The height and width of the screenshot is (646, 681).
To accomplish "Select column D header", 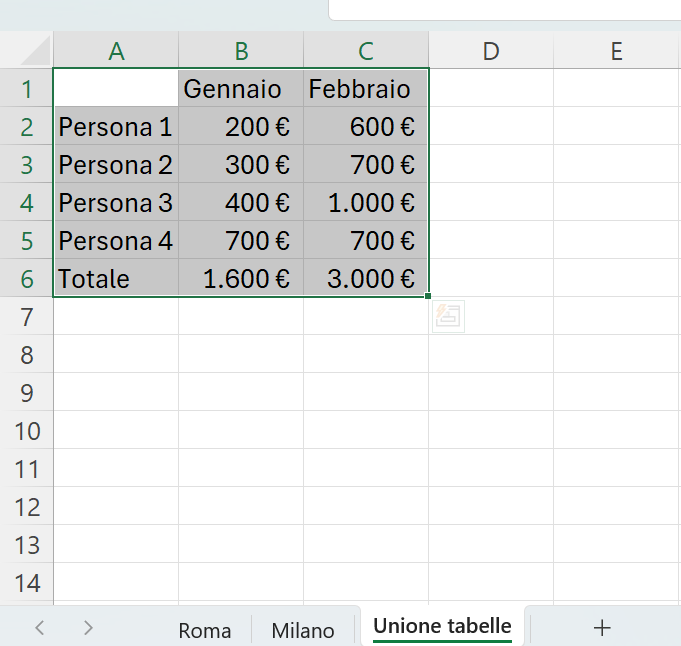I will pos(491,51).
